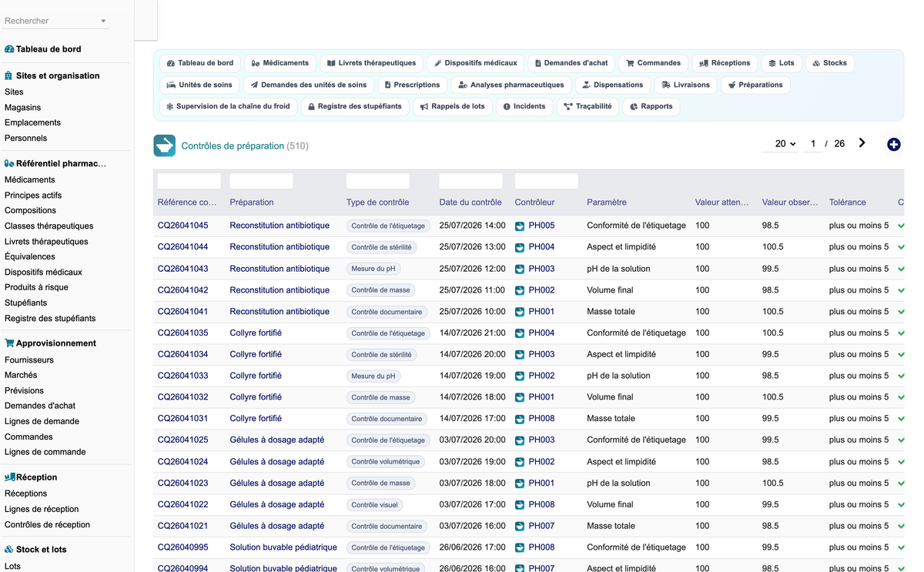924x572 pixels.
Task: Click Tableau de bord sidebar dashboard icon
Action: point(9,49)
